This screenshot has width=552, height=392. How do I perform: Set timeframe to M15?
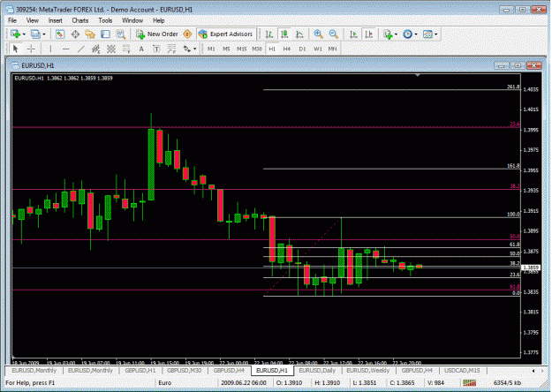click(241, 49)
